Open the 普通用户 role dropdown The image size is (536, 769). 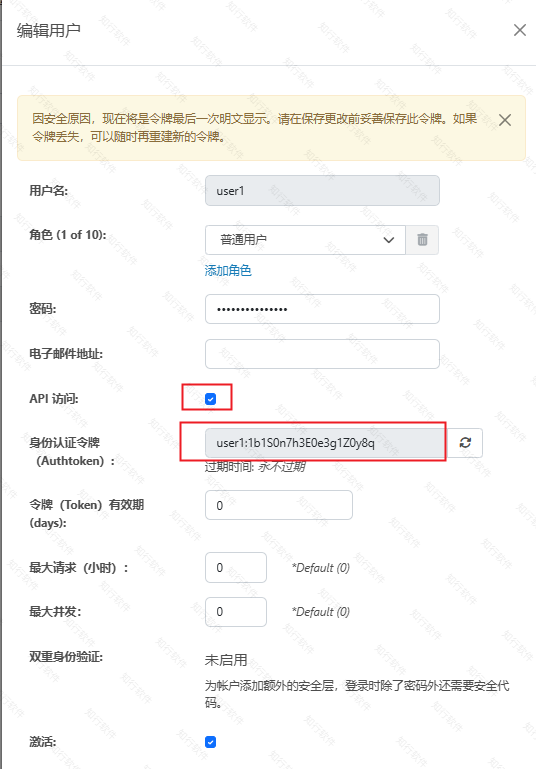[305, 240]
